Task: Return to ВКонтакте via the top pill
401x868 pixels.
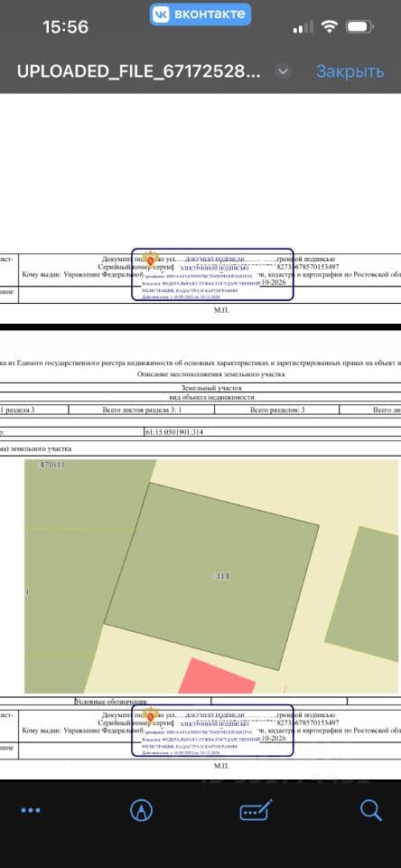Action: pos(200,14)
